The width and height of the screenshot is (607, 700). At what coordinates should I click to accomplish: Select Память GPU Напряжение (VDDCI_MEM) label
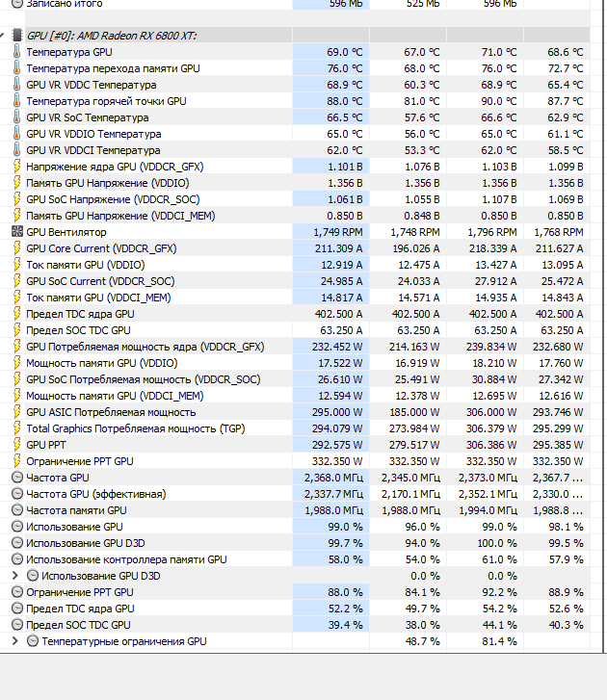click(120, 216)
